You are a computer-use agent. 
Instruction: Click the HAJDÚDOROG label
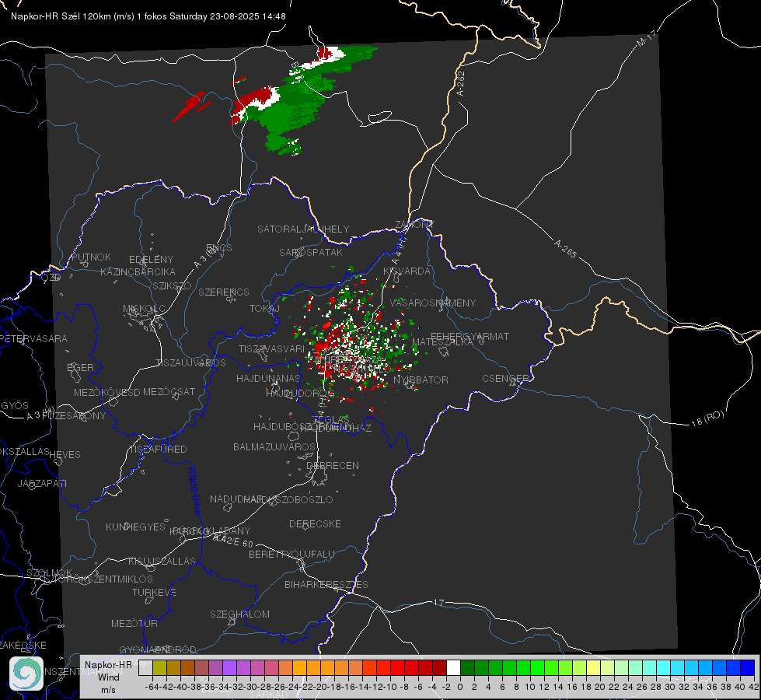[300, 393]
